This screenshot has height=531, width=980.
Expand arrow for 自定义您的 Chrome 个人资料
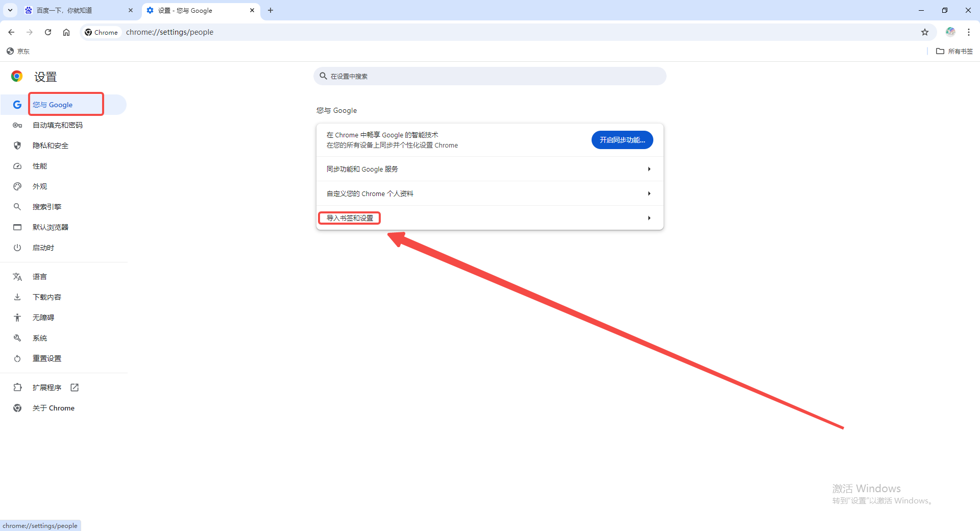tap(649, 194)
